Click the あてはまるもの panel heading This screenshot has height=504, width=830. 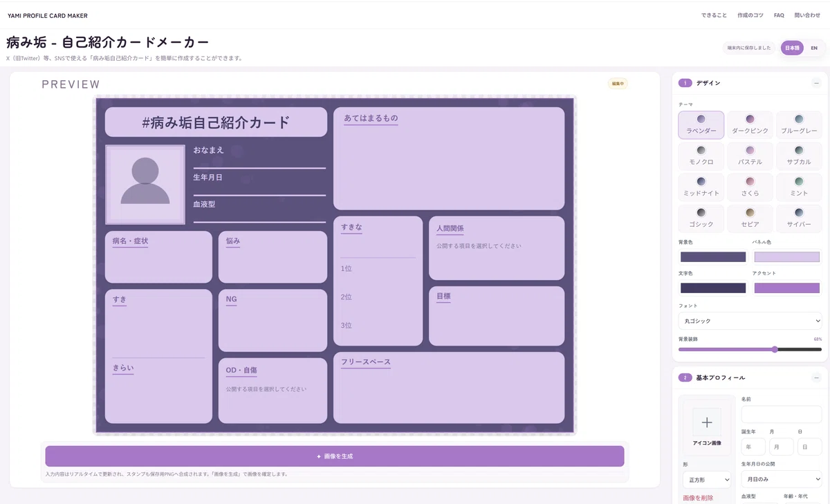(371, 118)
